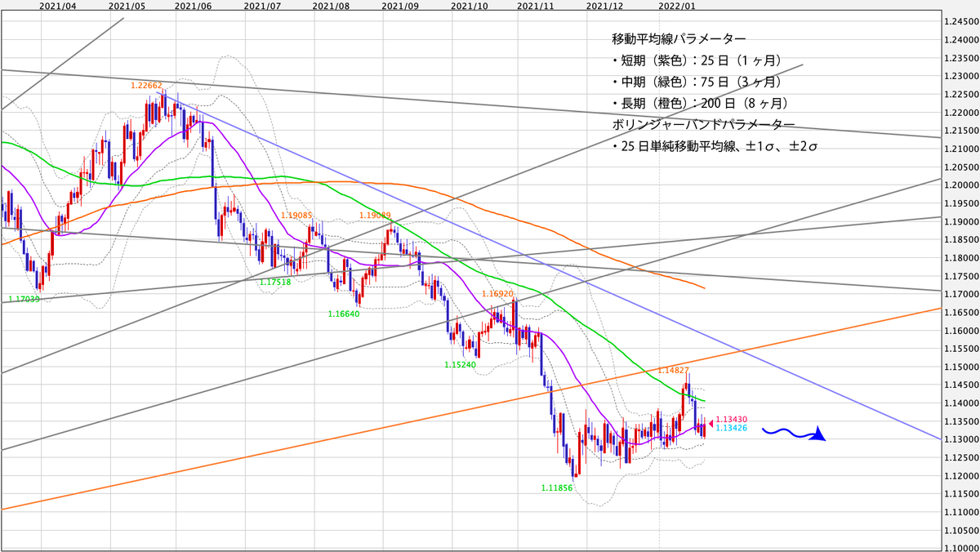Select the 1.22662 peak price annotation
Image resolution: width=980 pixels, height=552 pixels.
click(x=147, y=84)
